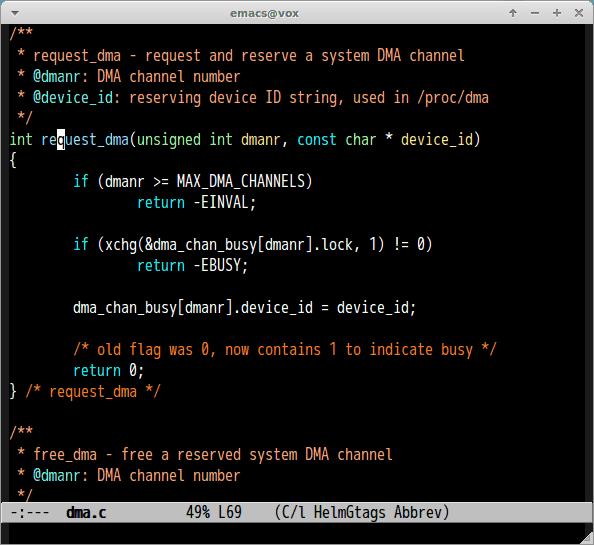The width and height of the screenshot is (594, 545).
Task: Click the window resize grip corner
Action: tap(587, 538)
